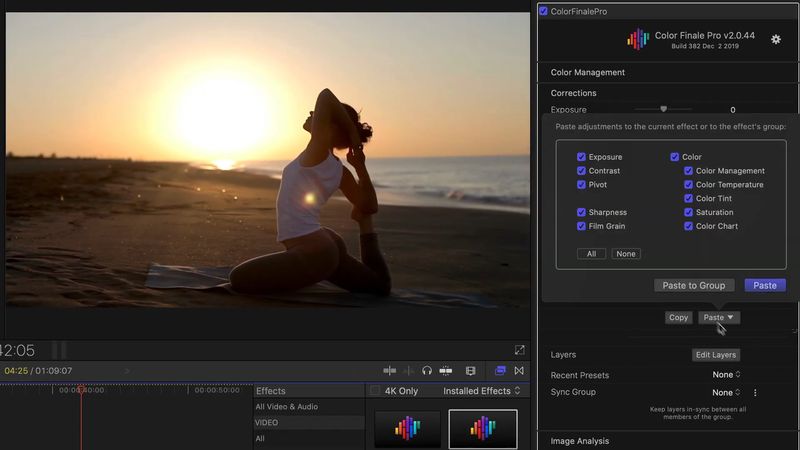Screen dimensions: 800x450
Task: Open the Color Finale Pro settings gear
Action: tap(776, 39)
